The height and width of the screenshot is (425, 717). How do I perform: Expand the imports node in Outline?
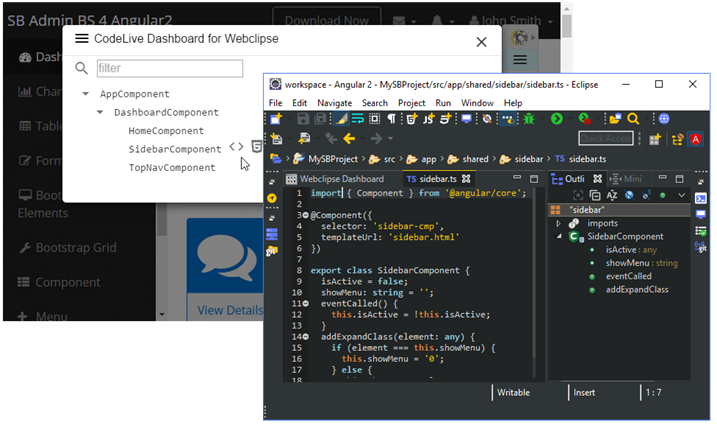(559, 223)
